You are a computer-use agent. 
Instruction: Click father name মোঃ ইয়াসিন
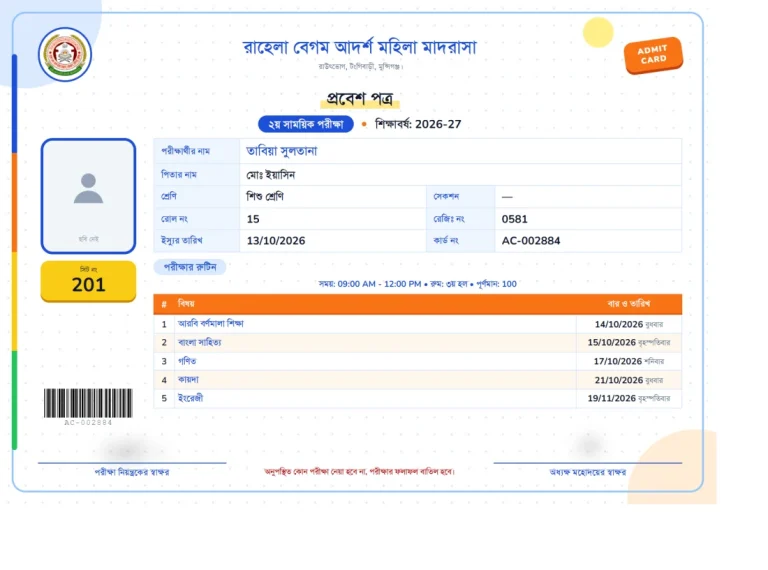point(270,175)
